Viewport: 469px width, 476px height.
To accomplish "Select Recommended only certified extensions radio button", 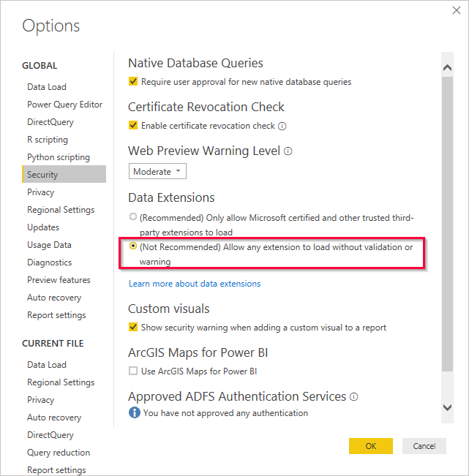I will [133, 216].
